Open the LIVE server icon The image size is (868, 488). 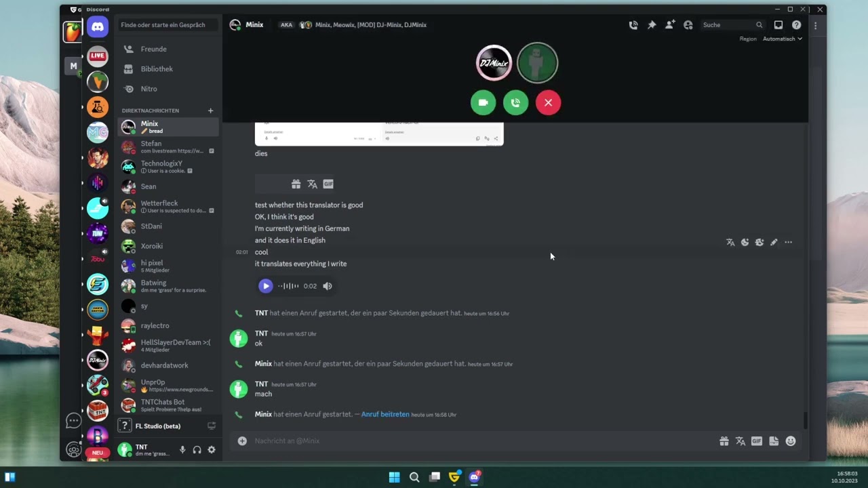click(98, 56)
